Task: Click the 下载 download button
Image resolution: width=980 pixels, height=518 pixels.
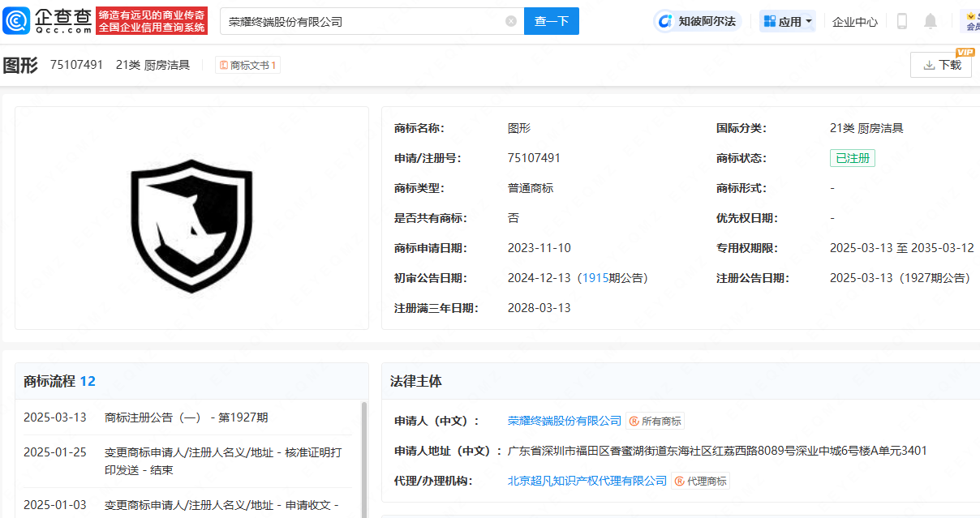Action: [941, 65]
